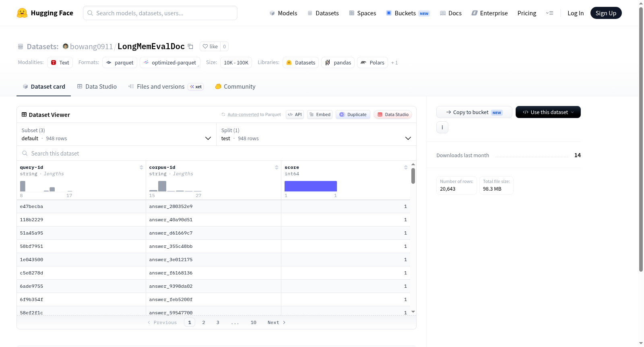Click the Embed button

pos(320,114)
